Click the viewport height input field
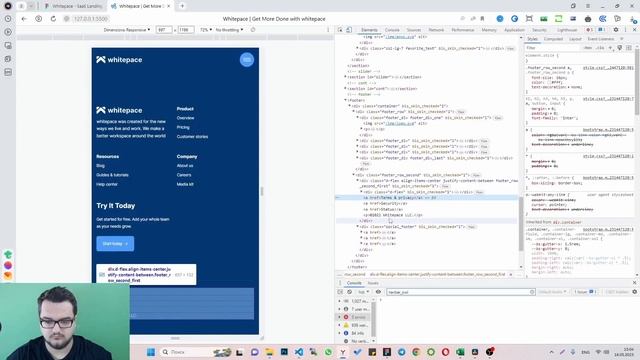The width and height of the screenshot is (640, 360). (x=186, y=30)
